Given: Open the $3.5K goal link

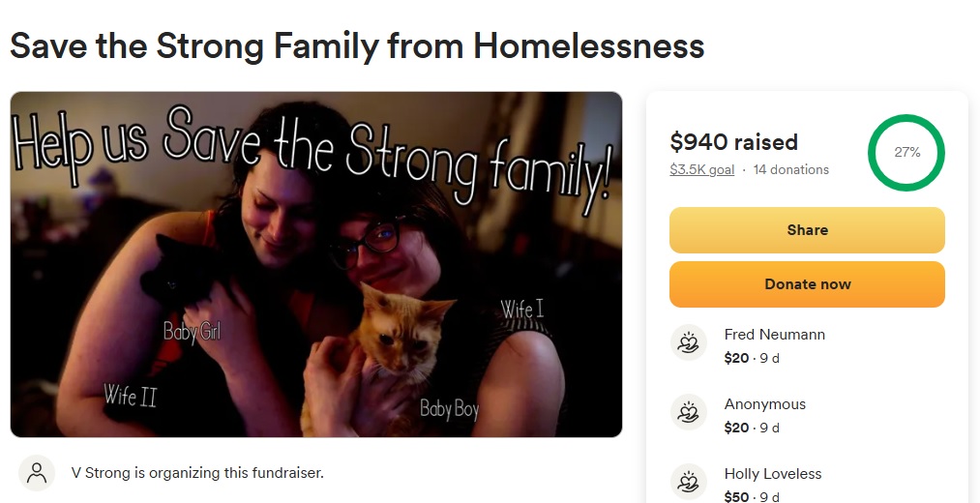Looking at the screenshot, I should [x=702, y=170].
